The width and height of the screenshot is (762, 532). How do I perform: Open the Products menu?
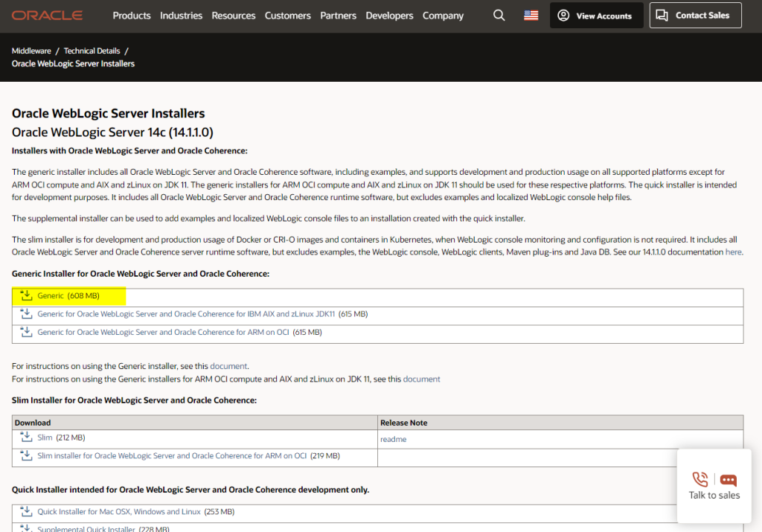[x=132, y=15]
